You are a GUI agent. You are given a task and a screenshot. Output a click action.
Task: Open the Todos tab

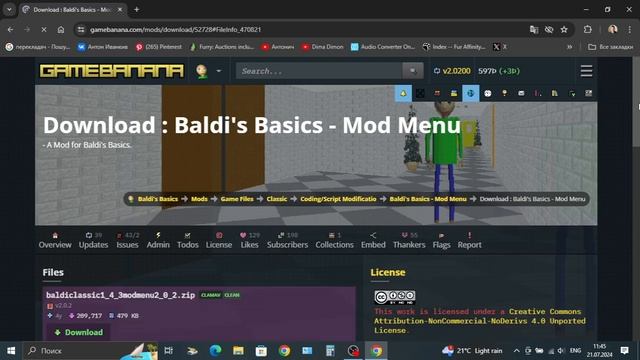point(187,240)
